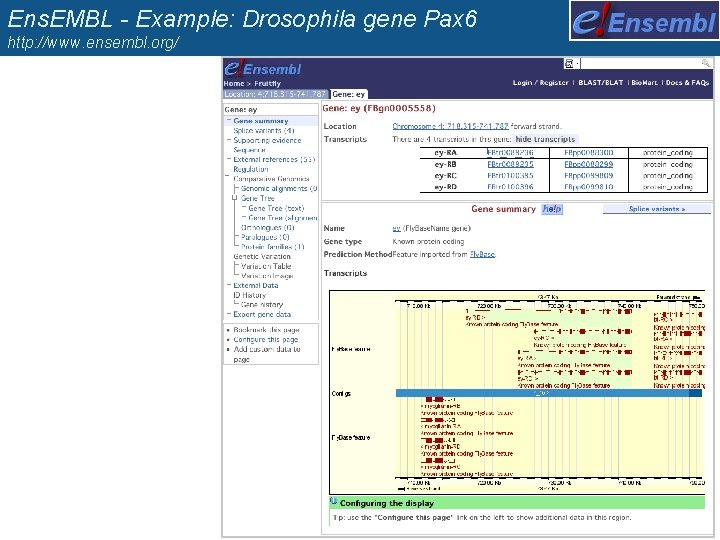The width and height of the screenshot is (720, 540).
Task: Open Regulation sidebar item
Action: pyautogui.click(x=251, y=169)
